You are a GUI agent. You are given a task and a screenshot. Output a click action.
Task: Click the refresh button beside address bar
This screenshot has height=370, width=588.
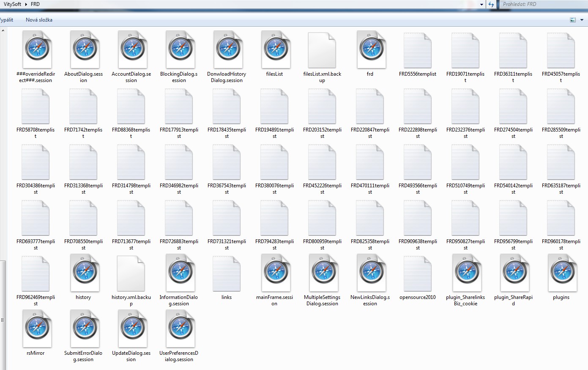(491, 4)
